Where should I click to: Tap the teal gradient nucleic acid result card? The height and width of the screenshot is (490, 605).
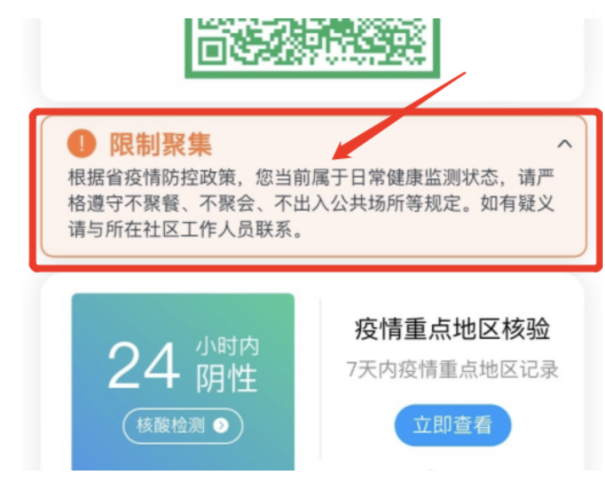click(x=183, y=382)
